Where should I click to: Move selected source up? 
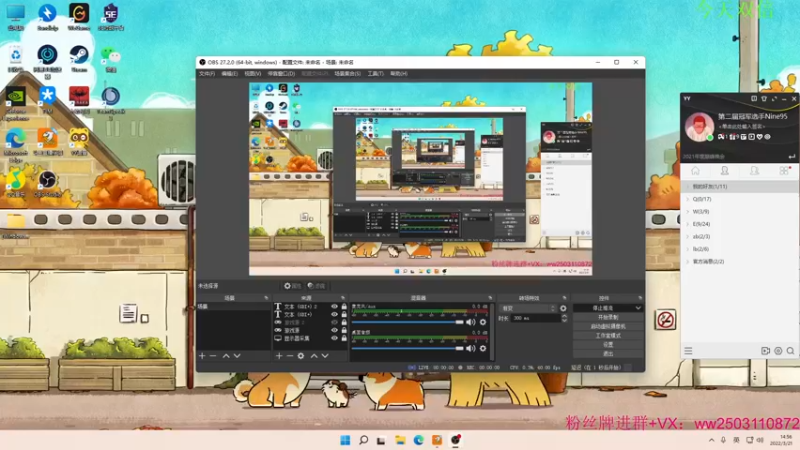tap(314, 356)
